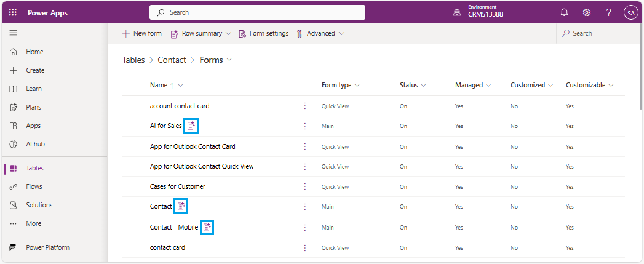Click the notifications bell icon
Viewport: 644px width, 264px height.
coord(564,12)
